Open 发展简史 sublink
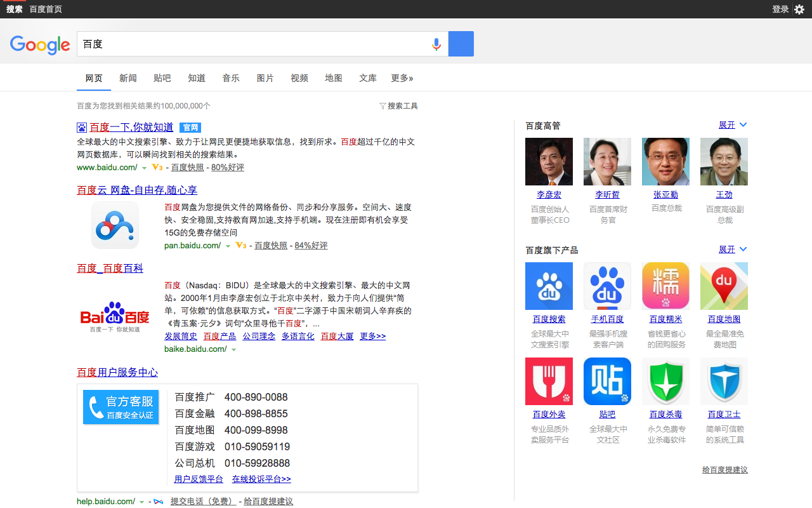812x508 pixels. 181,336
